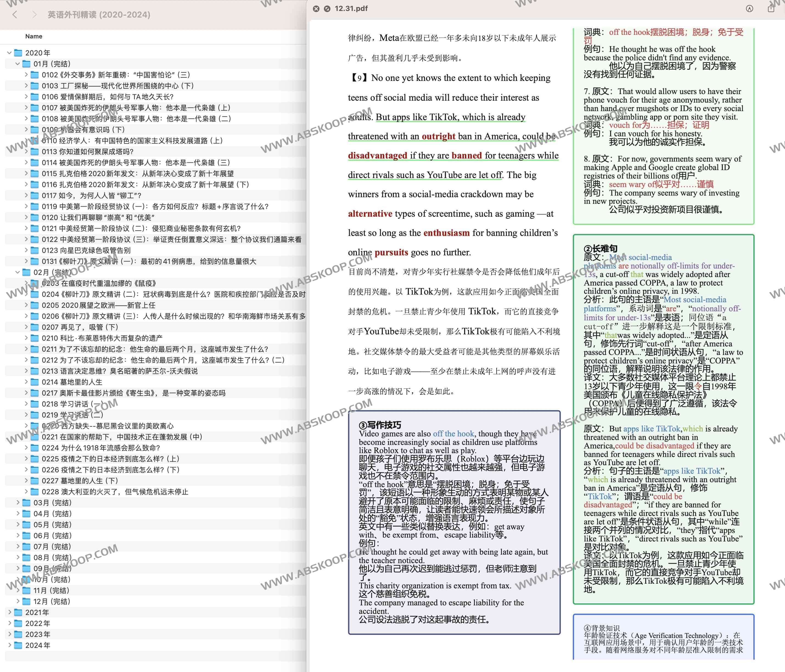This screenshot has width=785, height=672.
Task: Click the 2024年 folder icon
Action: point(18,645)
